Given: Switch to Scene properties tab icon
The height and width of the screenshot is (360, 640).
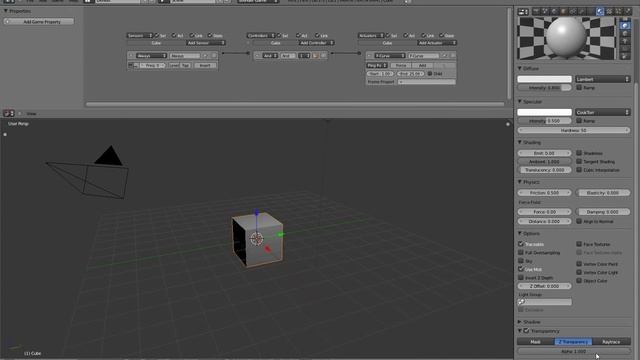Looking at the screenshot, I should pyautogui.click(x=544, y=11).
